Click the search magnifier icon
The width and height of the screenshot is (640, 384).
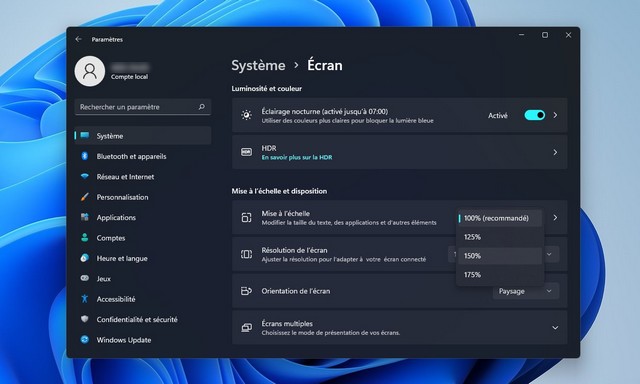(201, 107)
